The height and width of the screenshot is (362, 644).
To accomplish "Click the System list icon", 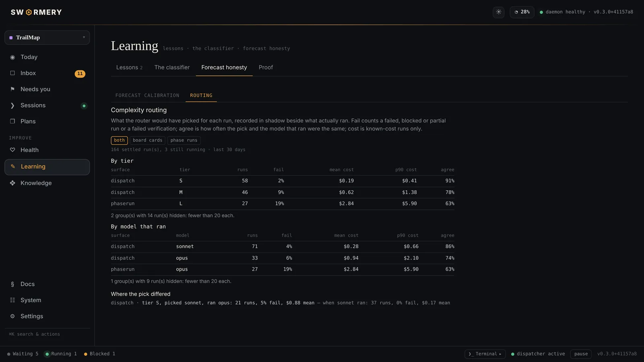I will [12, 300].
